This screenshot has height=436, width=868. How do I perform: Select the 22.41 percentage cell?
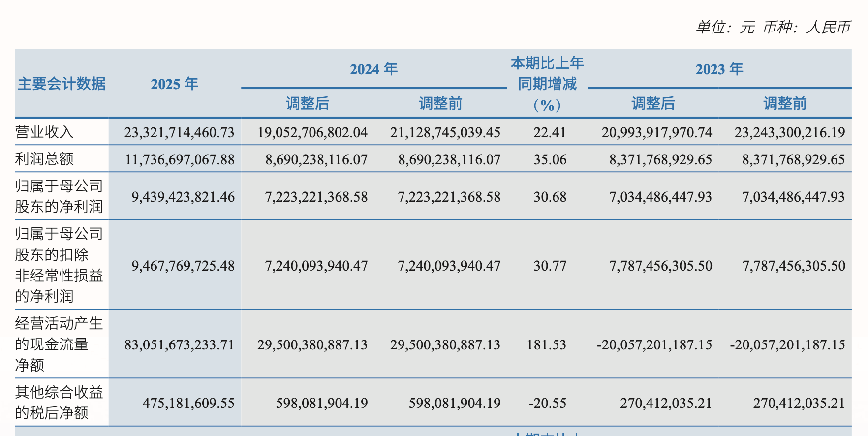(x=550, y=132)
